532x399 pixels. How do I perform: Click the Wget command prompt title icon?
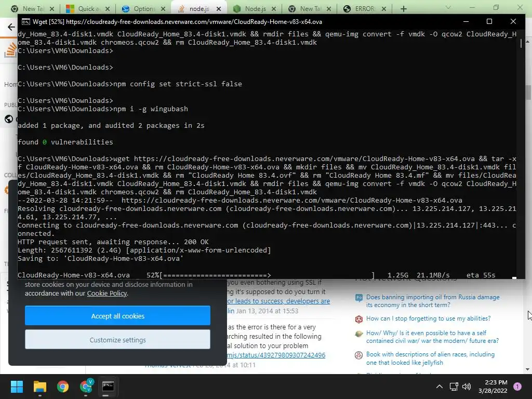[26, 22]
